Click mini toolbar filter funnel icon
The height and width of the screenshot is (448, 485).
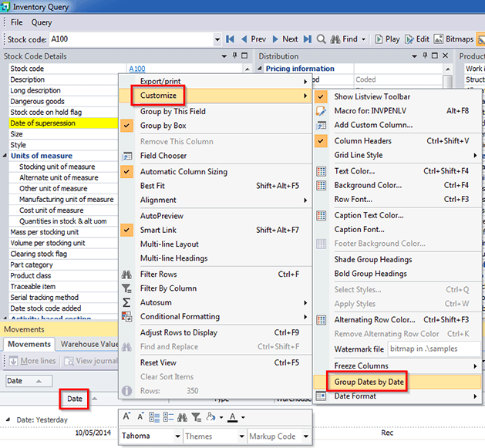[196, 417]
